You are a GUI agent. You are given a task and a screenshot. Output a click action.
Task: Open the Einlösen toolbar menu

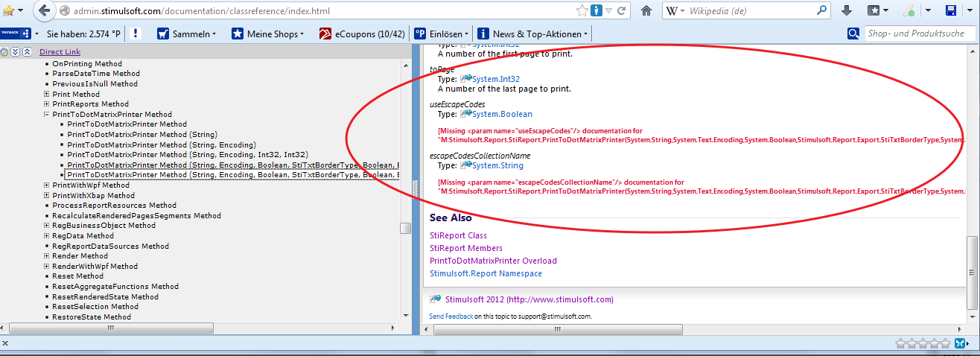(442, 34)
